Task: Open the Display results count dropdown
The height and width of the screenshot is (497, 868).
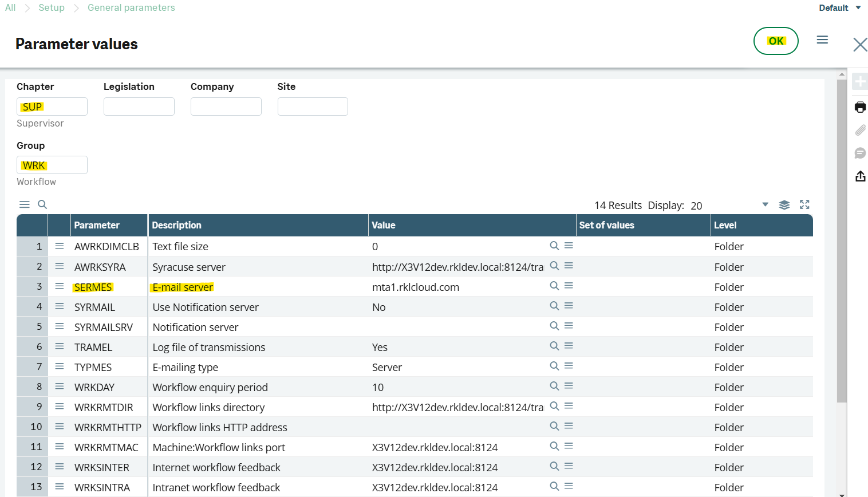Action: (x=766, y=204)
